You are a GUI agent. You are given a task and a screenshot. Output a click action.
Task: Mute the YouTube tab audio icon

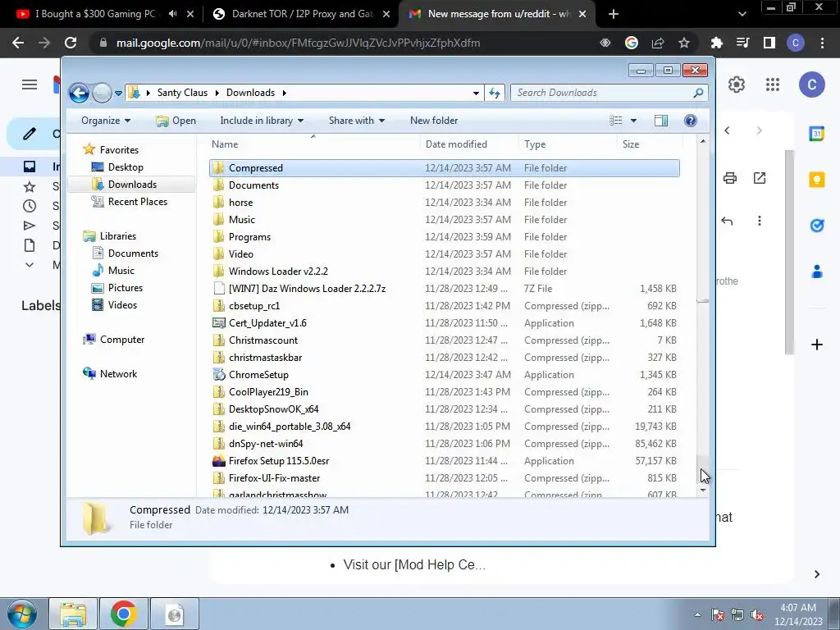[x=172, y=14]
